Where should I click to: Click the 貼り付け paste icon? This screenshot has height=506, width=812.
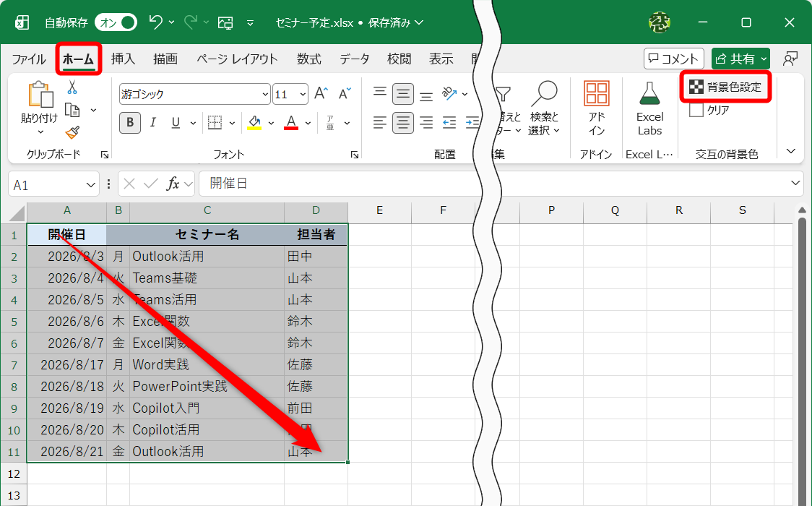[x=40, y=95]
